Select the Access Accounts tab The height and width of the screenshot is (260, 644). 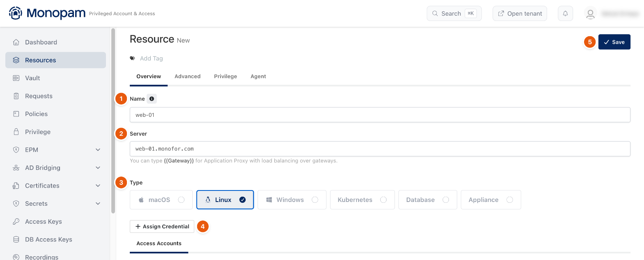coord(159,244)
